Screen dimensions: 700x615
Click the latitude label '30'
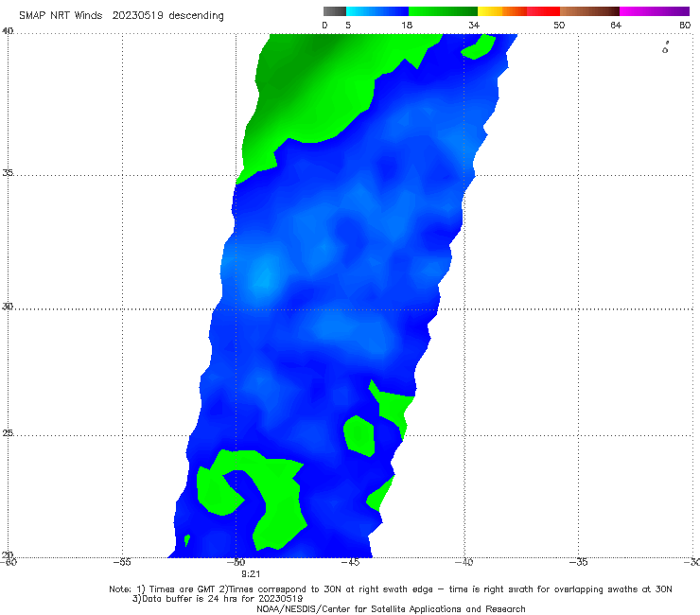8,307
